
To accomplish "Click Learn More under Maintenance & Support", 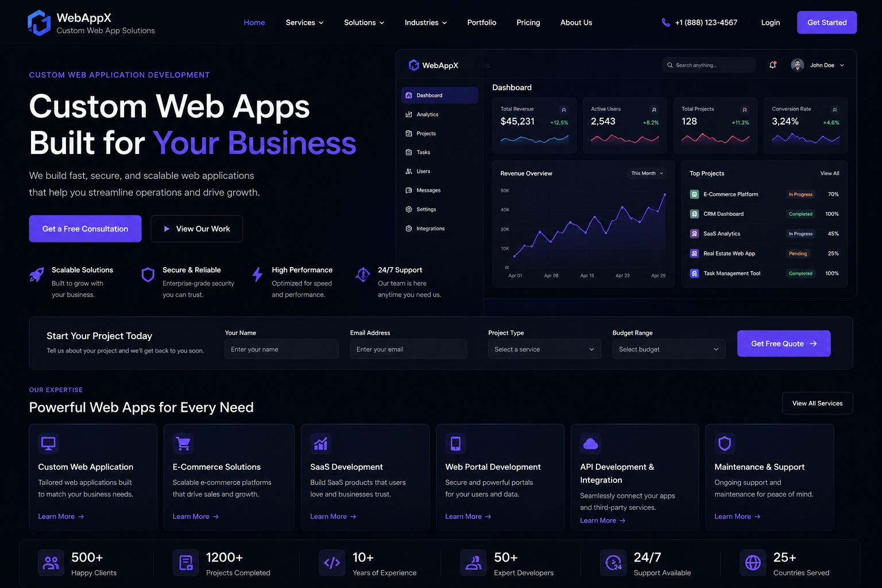I will click(x=737, y=517).
